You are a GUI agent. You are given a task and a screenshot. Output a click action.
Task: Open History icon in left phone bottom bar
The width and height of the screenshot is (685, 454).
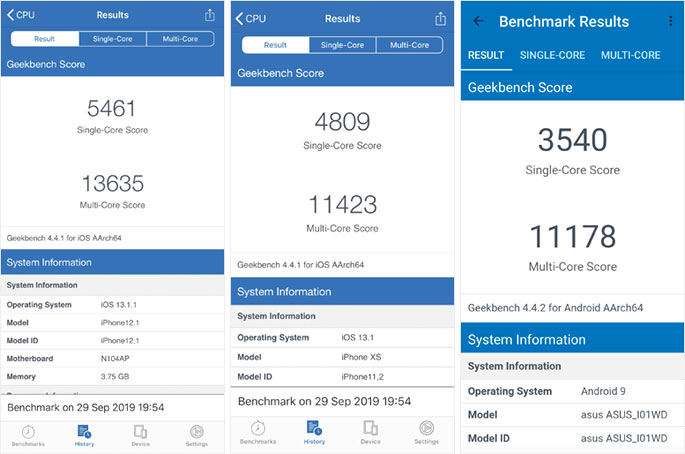(x=84, y=436)
